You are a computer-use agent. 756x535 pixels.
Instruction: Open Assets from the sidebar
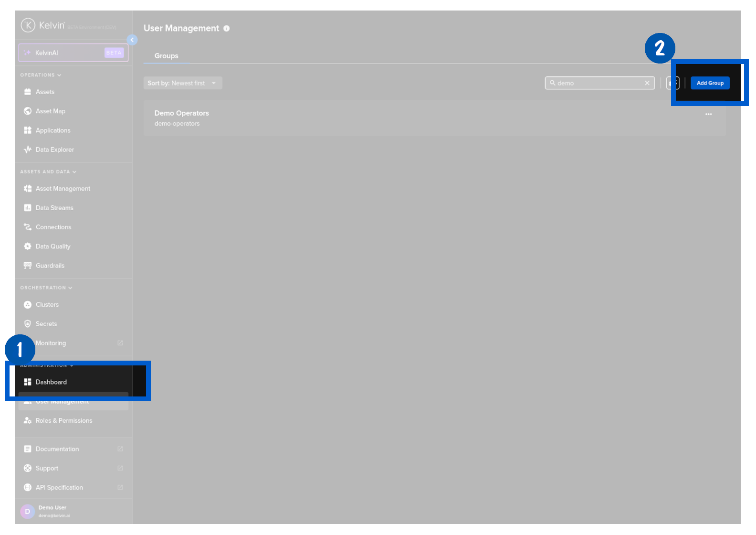[45, 92]
